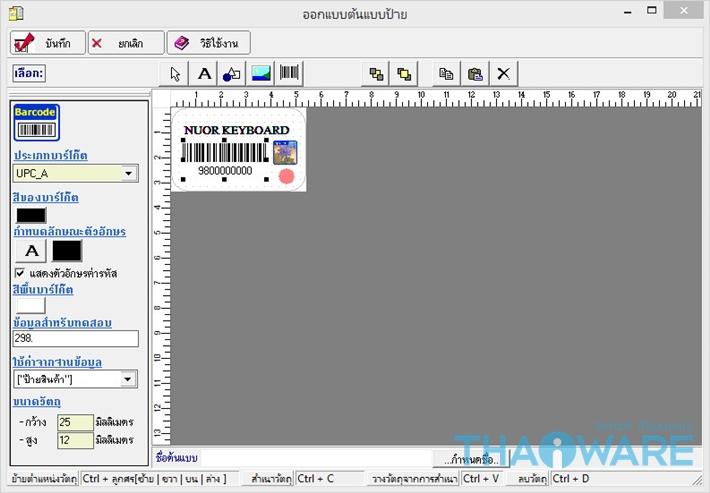Select the NUOR KEYBOARD text on label
Viewport: 710px width, 493px height.
pyautogui.click(x=236, y=130)
